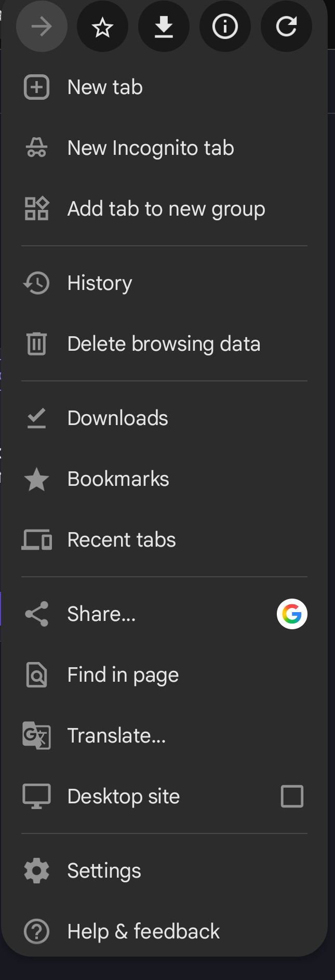Screen dimensions: 335x980
Task: Go to Downloads
Action: click(118, 418)
